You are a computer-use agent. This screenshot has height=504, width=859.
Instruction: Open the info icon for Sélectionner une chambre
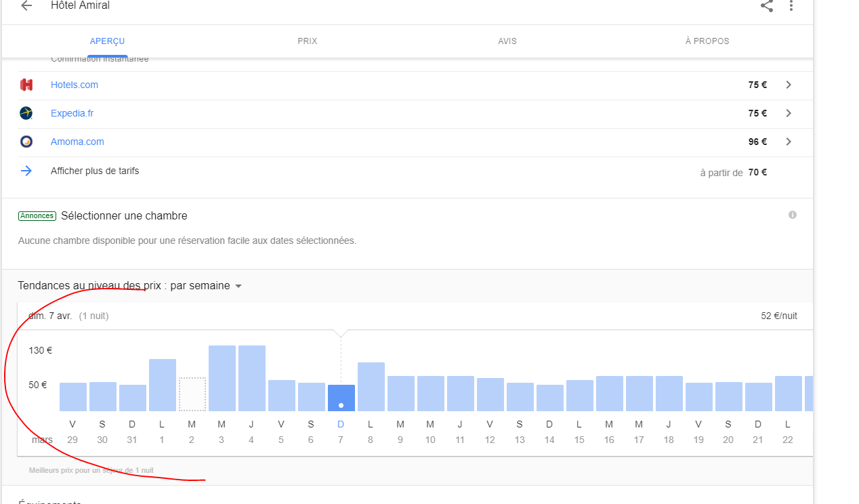793,215
